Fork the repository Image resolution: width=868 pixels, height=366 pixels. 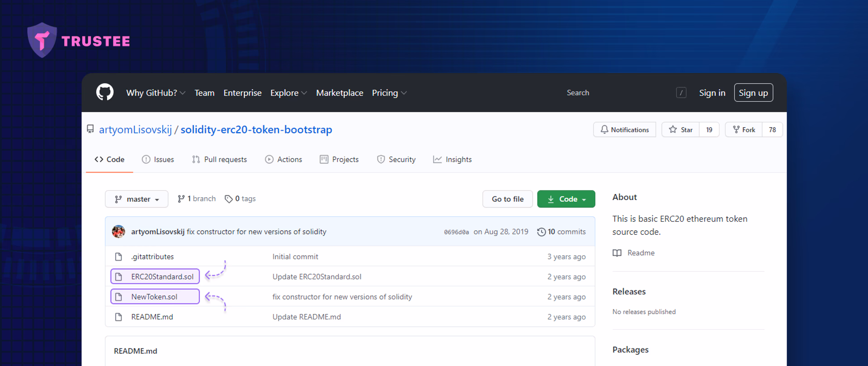click(744, 130)
